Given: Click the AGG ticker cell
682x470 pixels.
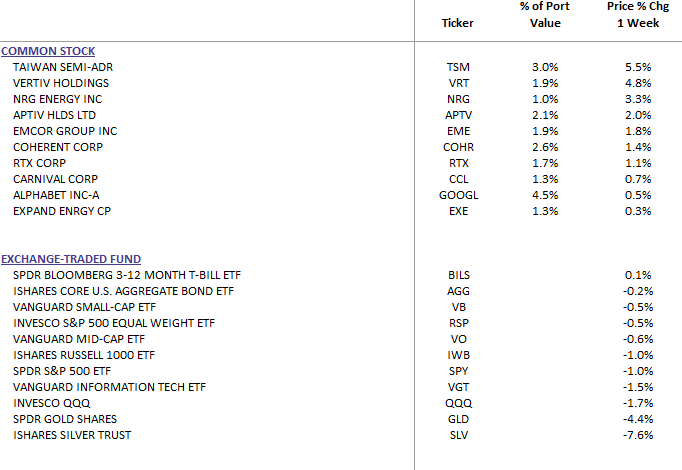Looking at the screenshot, I should pyautogui.click(x=458, y=291).
